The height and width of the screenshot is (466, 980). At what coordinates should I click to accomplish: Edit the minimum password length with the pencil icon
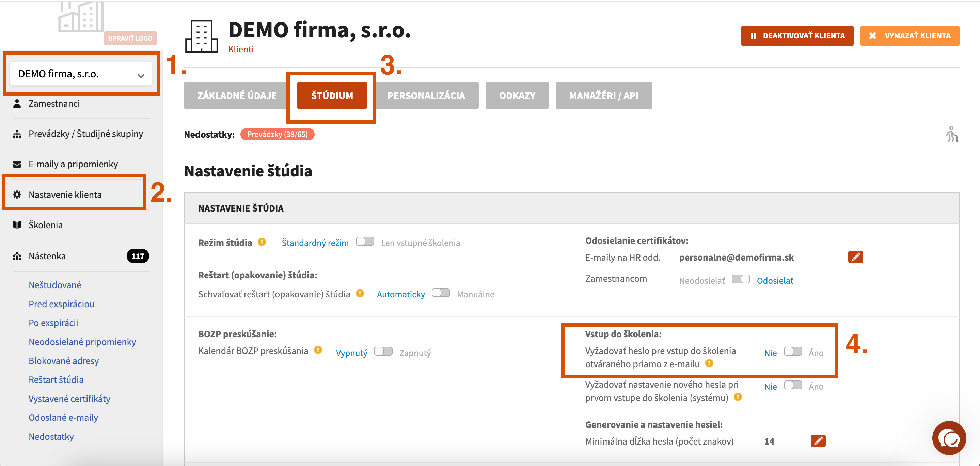click(x=818, y=441)
